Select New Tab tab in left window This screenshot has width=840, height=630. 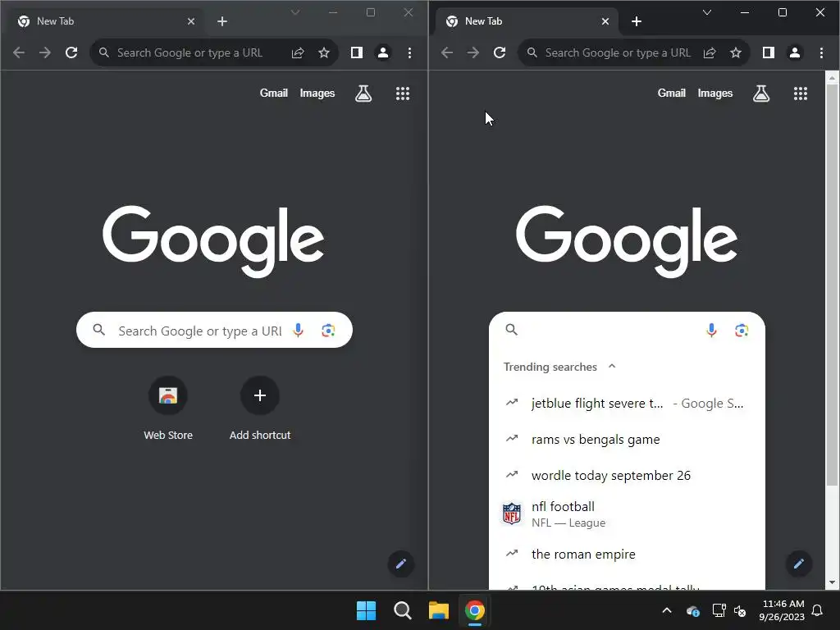pos(104,21)
